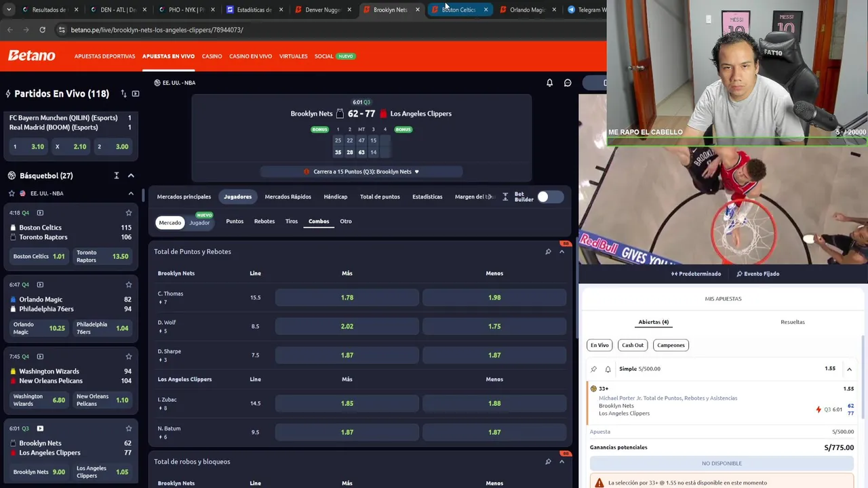This screenshot has width=868, height=488.
Task: Click the compress-all icon beside Básquetbol (27)
Action: pos(116,176)
